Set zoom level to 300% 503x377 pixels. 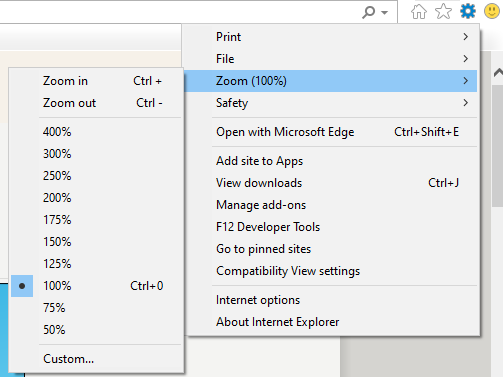click(96, 154)
